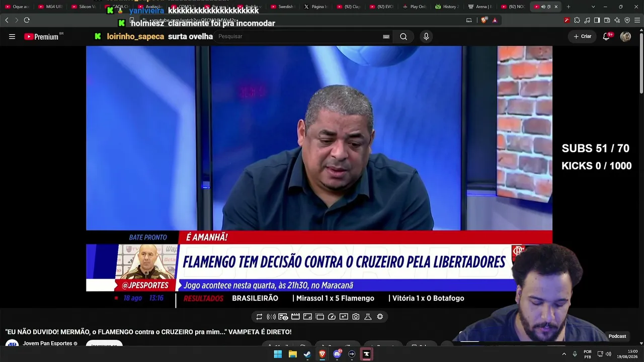Toggle the eye-view icon in enhancer toolbar
This screenshot has width=644, height=362.
click(283, 317)
